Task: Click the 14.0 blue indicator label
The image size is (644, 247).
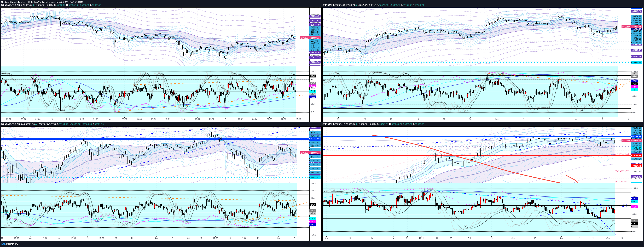Action: tap(313, 225)
